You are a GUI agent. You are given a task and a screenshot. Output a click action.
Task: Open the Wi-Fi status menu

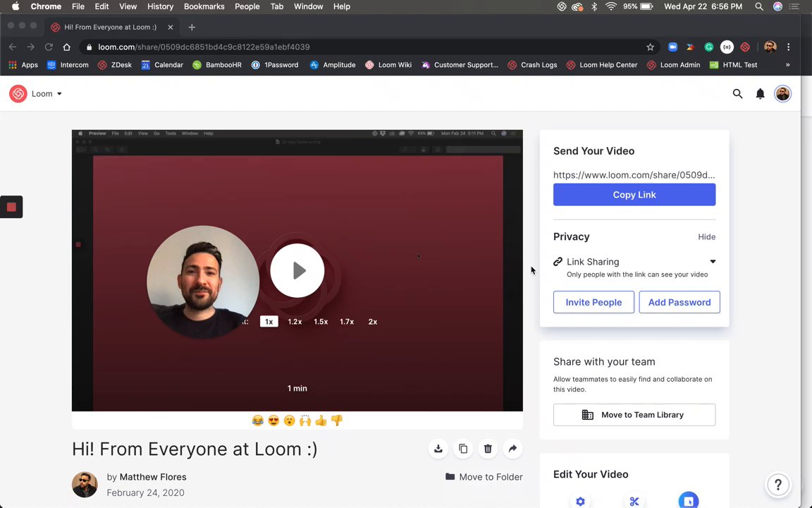[611, 7]
